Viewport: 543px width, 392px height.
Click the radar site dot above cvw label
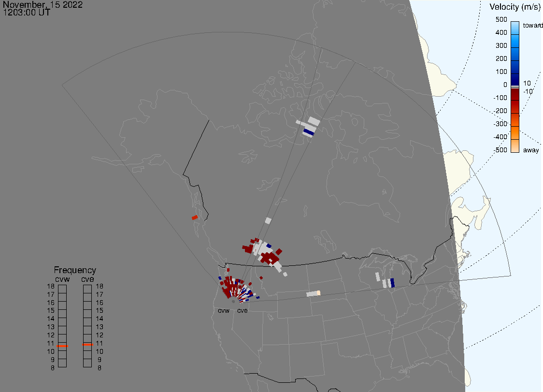coord(233,302)
